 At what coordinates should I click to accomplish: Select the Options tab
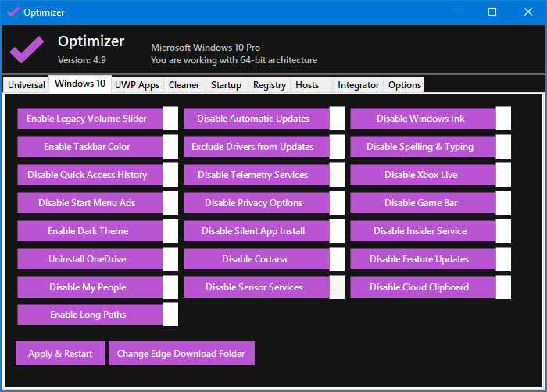point(404,85)
